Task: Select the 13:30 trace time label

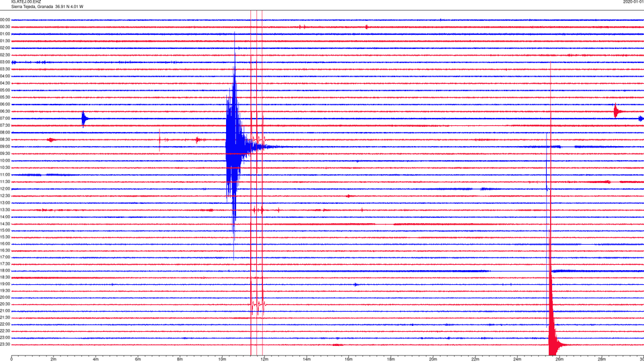Action: 5,210
